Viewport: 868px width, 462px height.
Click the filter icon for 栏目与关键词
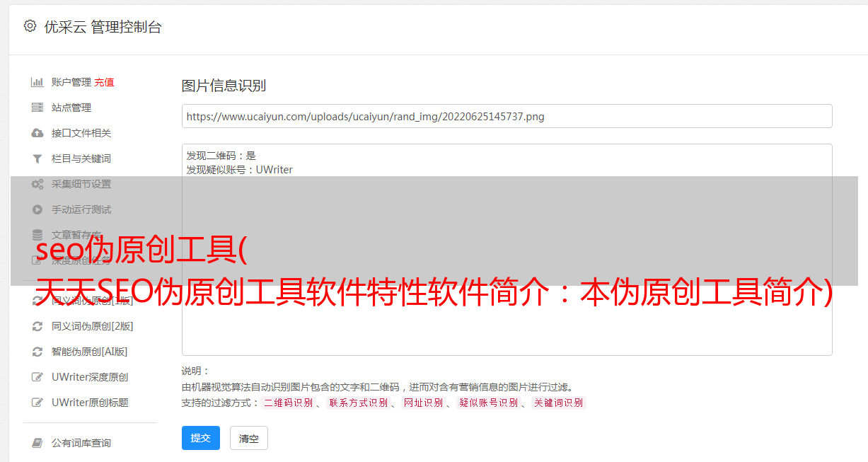point(37,158)
